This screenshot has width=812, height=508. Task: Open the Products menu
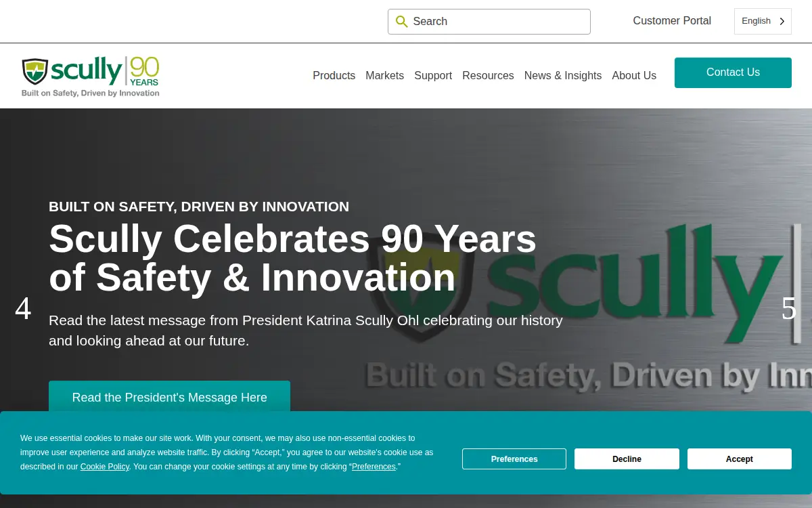point(334,76)
